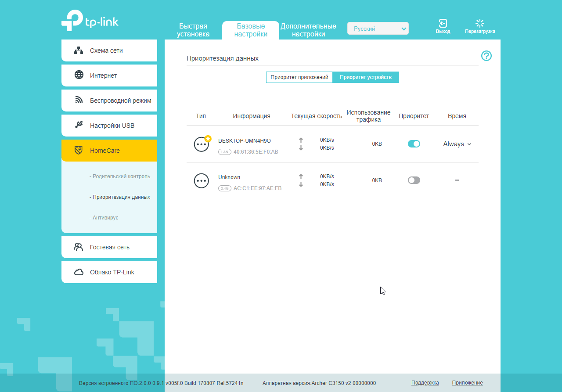
Task: Open Гостевая сеть menu item
Action: click(109, 247)
